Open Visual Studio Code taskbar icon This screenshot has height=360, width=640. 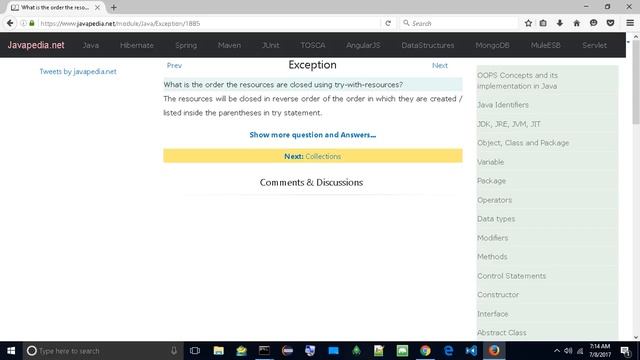(471, 351)
